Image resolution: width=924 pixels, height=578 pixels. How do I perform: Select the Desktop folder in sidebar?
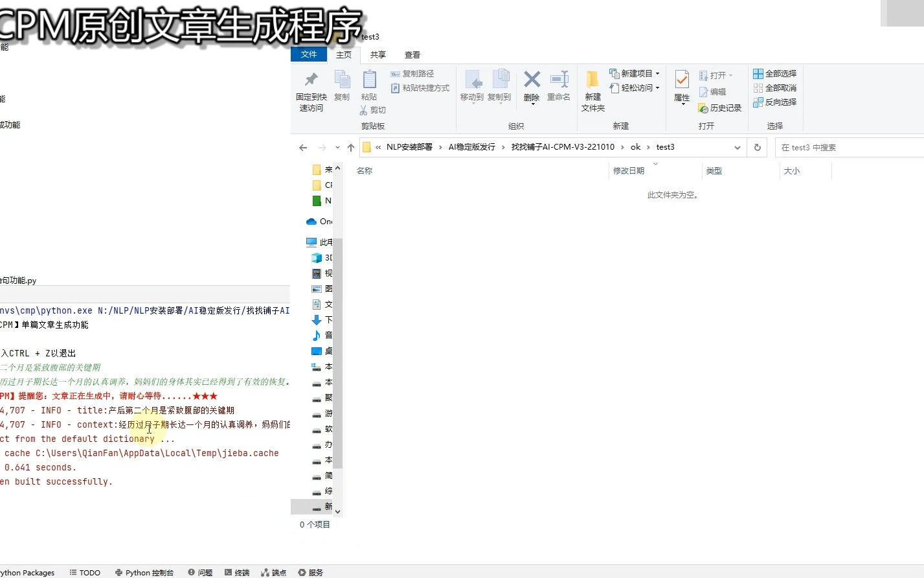(x=322, y=351)
